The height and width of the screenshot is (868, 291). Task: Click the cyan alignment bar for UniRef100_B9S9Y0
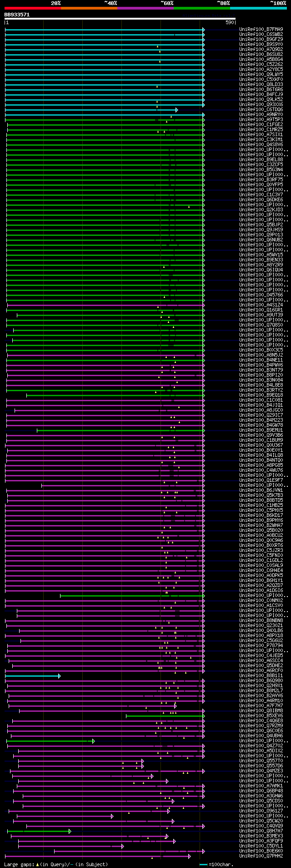tap(105, 45)
